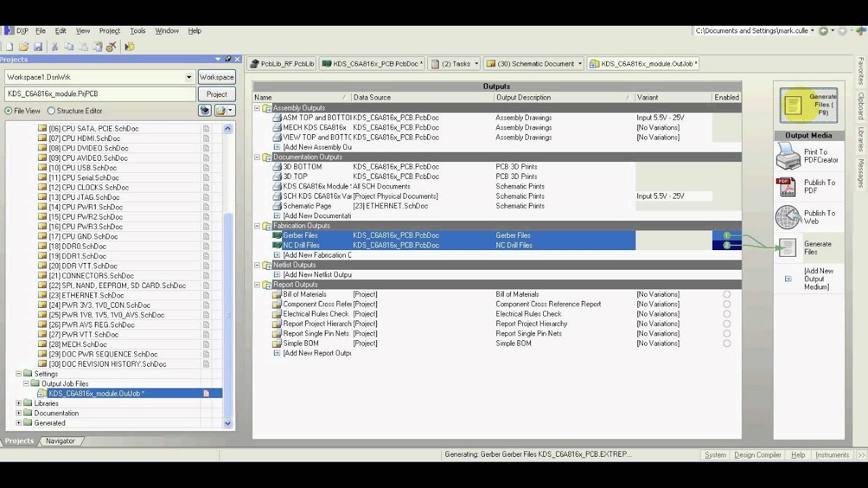Select [23] ETHERNET.SchDoc in project tree

point(86,296)
